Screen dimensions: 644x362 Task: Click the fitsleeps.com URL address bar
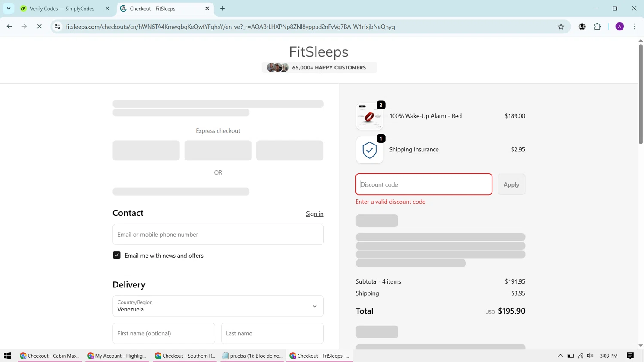(230, 27)
